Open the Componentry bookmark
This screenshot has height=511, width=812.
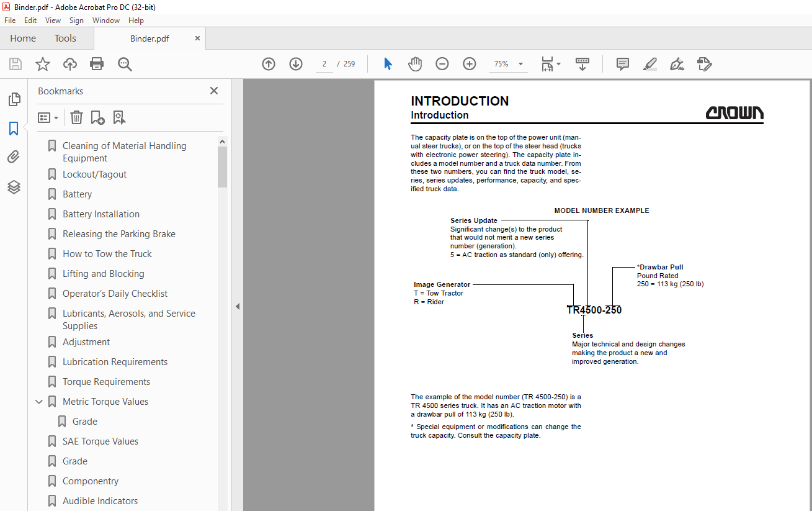90,481
